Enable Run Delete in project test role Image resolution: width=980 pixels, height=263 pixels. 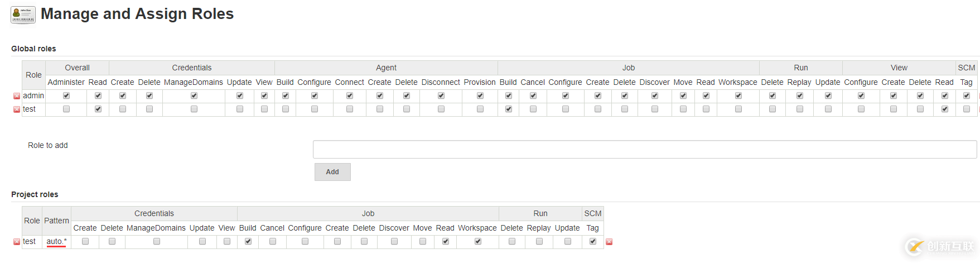tap(512, 241)
